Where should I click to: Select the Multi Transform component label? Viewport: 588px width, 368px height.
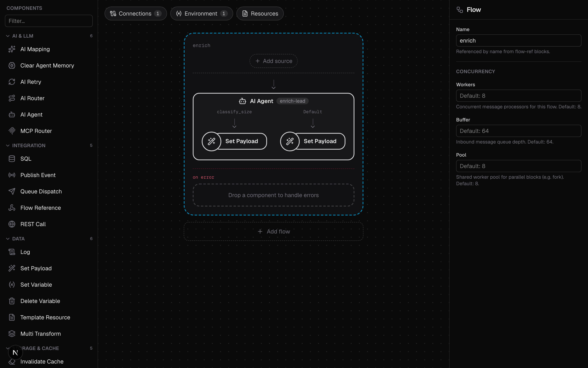pyautogui.click(x=41, y=333)
